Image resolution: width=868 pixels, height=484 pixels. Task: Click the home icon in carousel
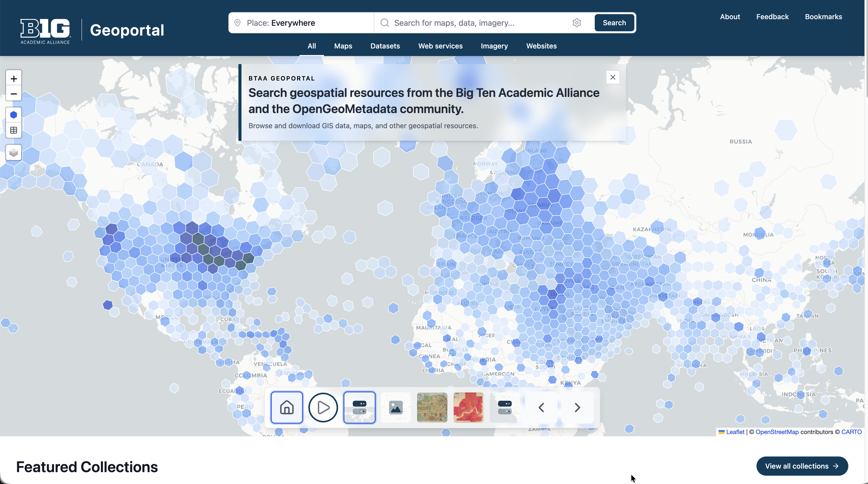point(286,408)
